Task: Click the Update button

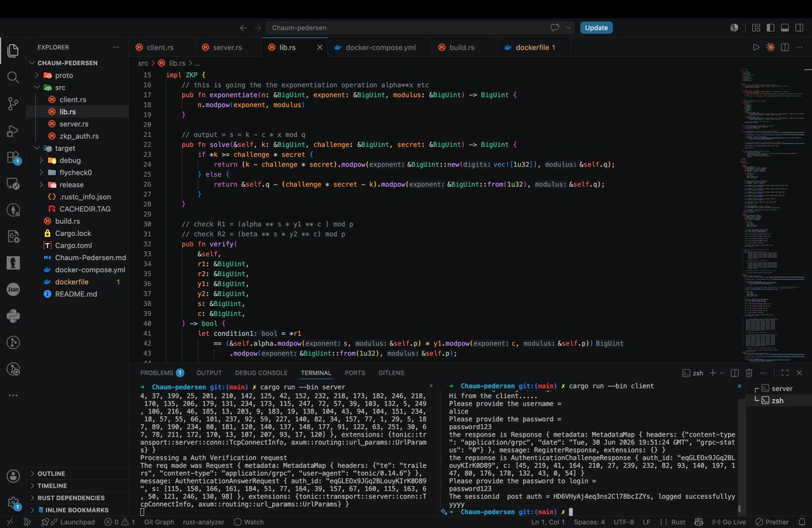Action: pyautogui.click(x=596, y=28)
